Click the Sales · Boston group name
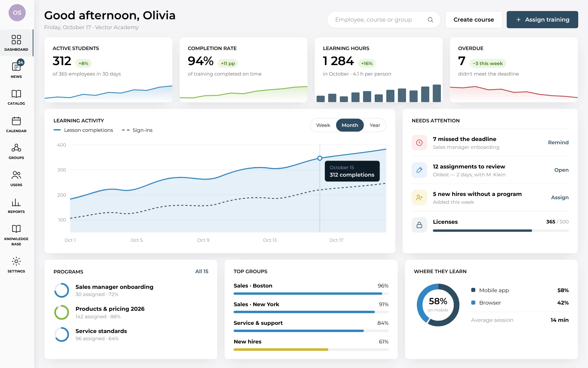Screen dimensions: 588x368 click(253, 286)
